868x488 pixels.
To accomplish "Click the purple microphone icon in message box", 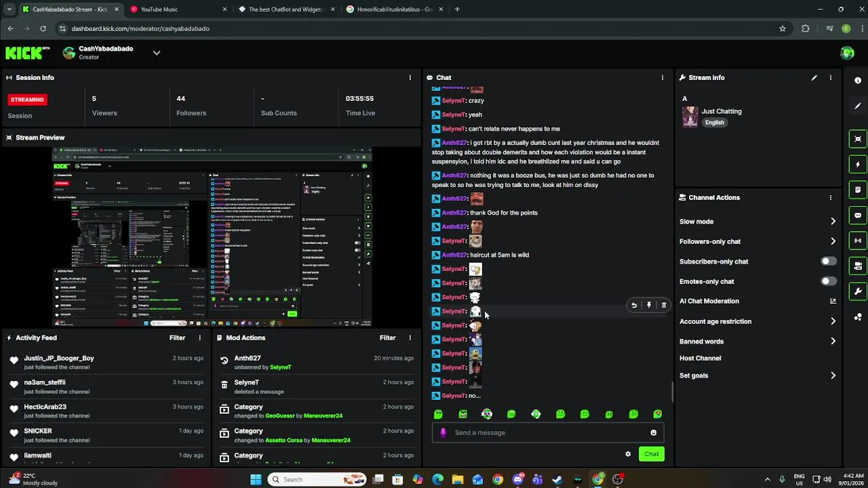I will coord(443,432).
